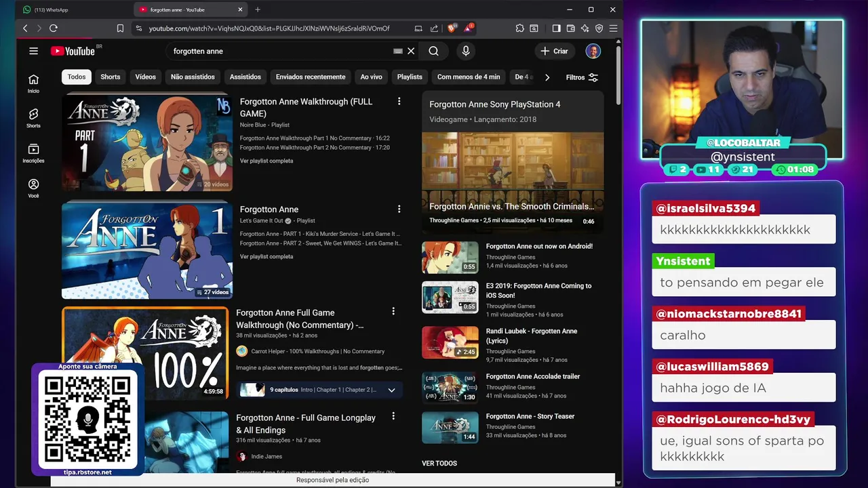The height and width of the screenshot is (488, 868).
Task: Open options for Full Game Longplay video
Action: point(393,417)
